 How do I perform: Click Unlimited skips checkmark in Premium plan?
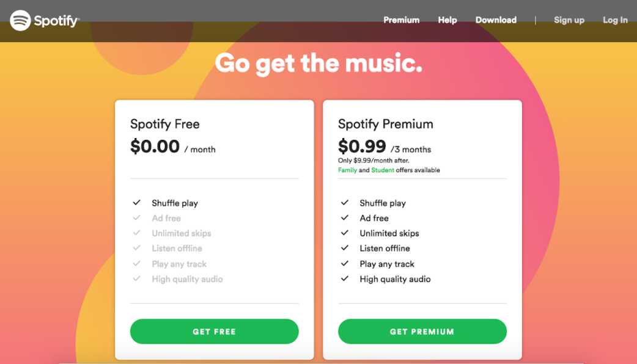[x=345, y=233]
